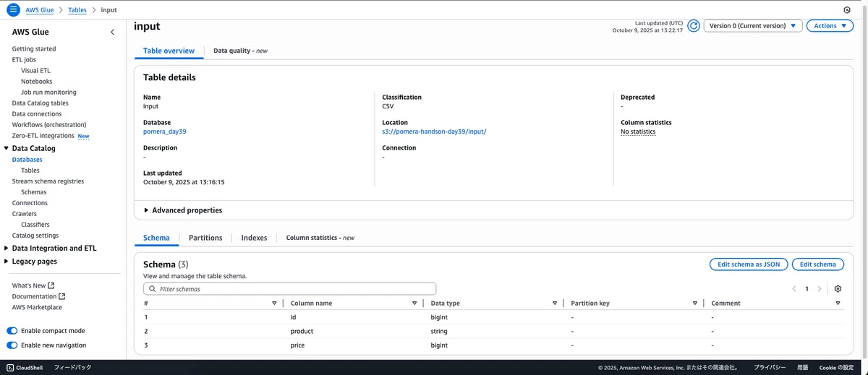The height and width of the screenshot is (375, 868).
Task: Open Job run monitoring in the sidebar
Action: [x=48, y=92]
